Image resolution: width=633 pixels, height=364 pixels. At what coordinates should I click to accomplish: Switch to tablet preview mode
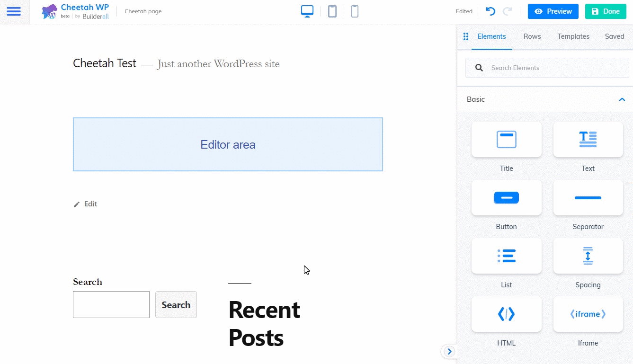click(332, 11)
